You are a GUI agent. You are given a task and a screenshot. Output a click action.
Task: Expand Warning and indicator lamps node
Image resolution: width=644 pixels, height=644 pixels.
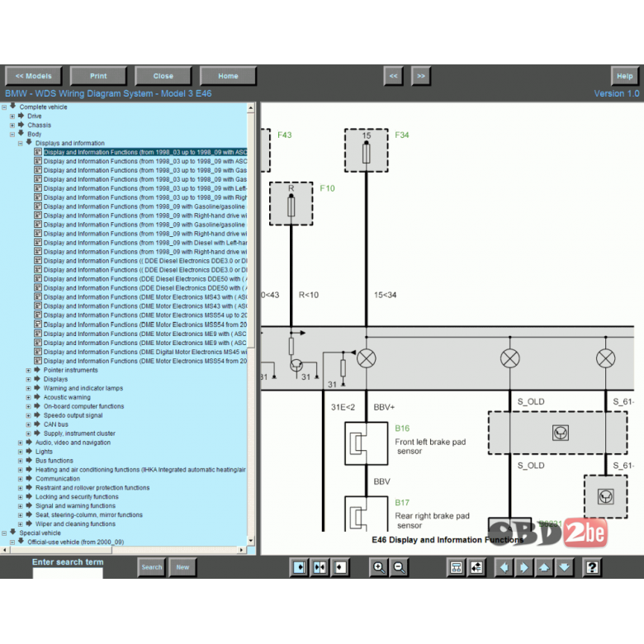pyautogui.click(x=28, y=389)
